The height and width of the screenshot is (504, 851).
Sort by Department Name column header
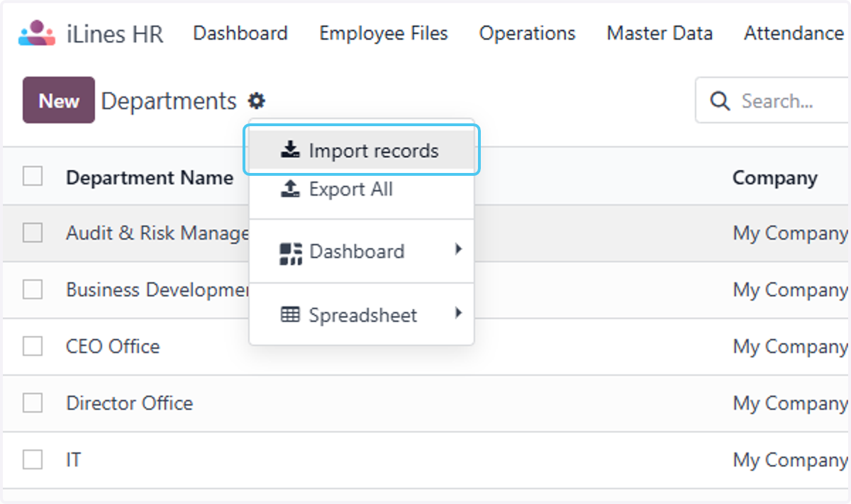(150, 177)
